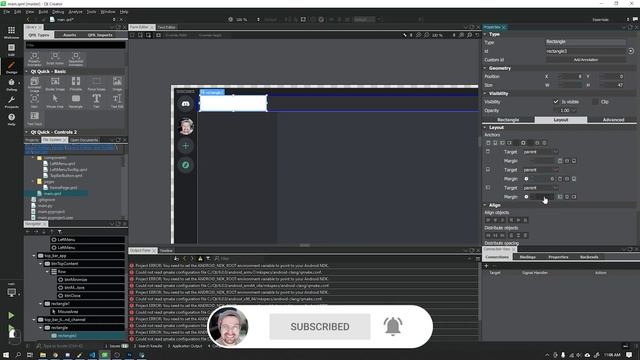Pick the Animated Image component
The height and width of the screenshot is (360, 640).
[x=34, y=84]
